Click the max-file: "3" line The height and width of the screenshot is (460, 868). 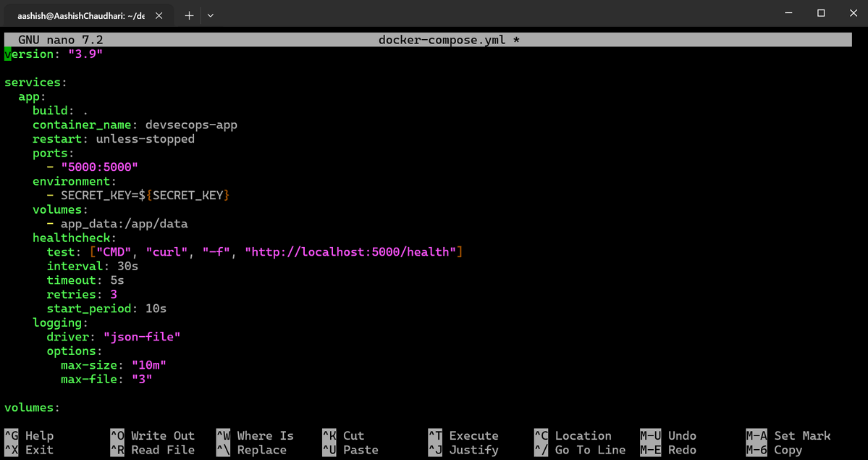click(x=107, y=380)
